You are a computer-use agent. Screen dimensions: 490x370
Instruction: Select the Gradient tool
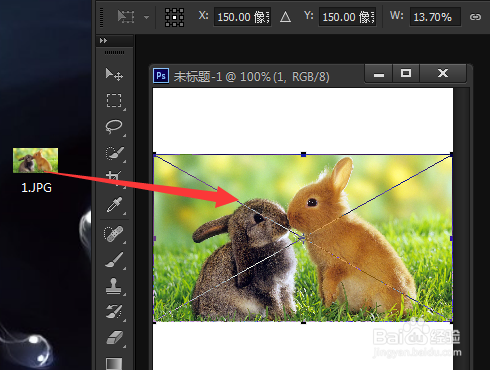[114, 363]
